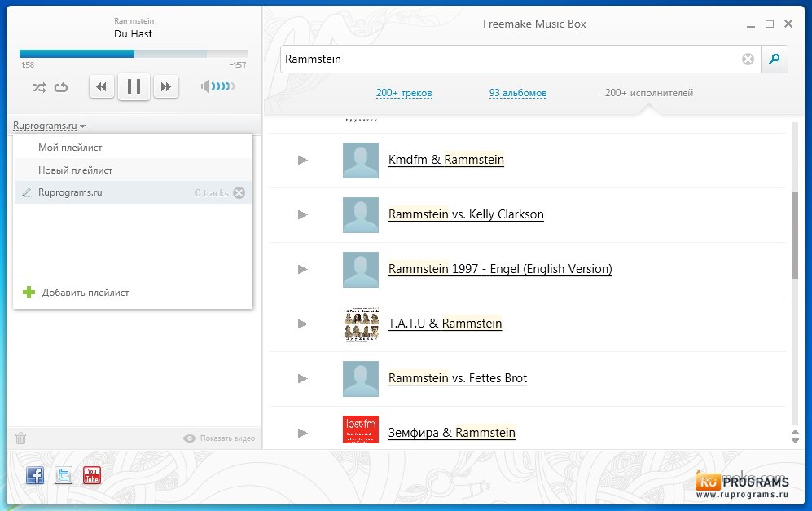Open the Facebook icon link
The image size is (812, 511).
point(35,475)
